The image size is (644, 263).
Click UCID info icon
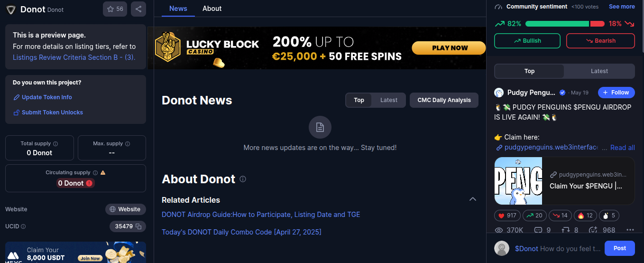point(23,226)
